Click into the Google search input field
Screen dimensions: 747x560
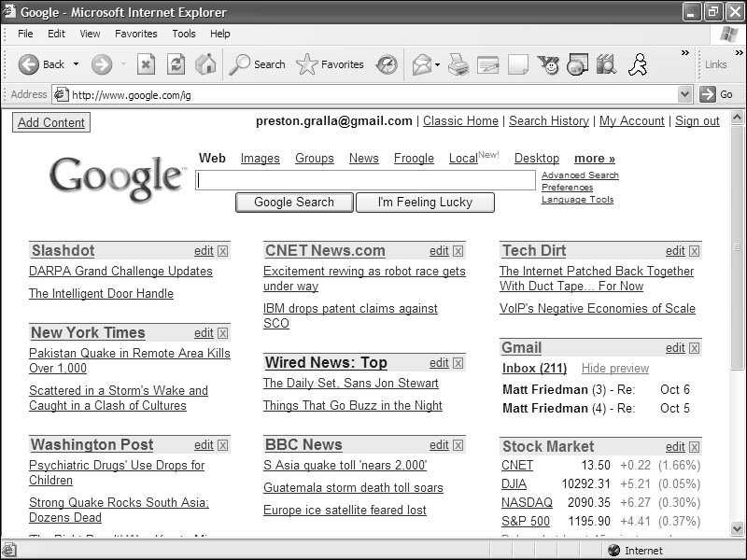365,180
